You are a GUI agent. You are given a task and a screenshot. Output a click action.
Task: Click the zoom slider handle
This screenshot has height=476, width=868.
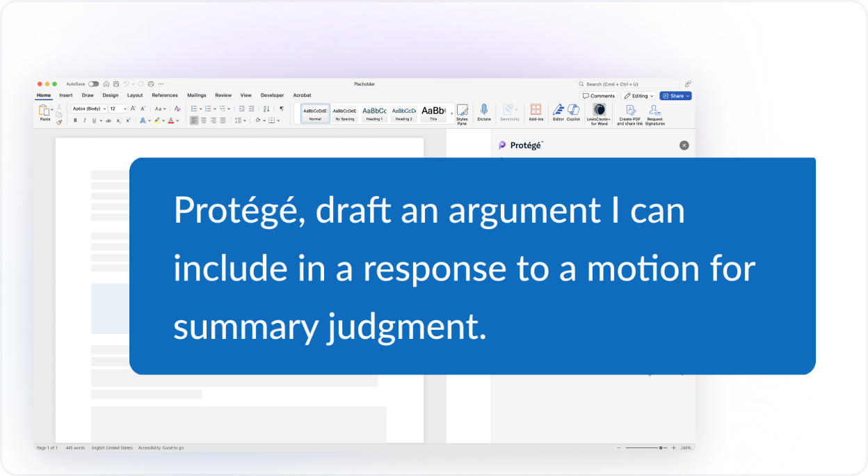click(661, 447)
